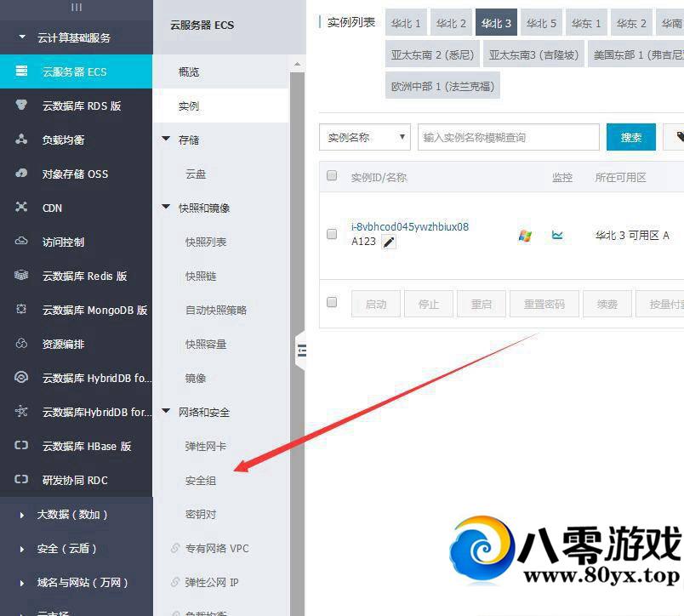
Task: Click the 云数据库 HybridDB fo... icon
Action: [21, 377]
